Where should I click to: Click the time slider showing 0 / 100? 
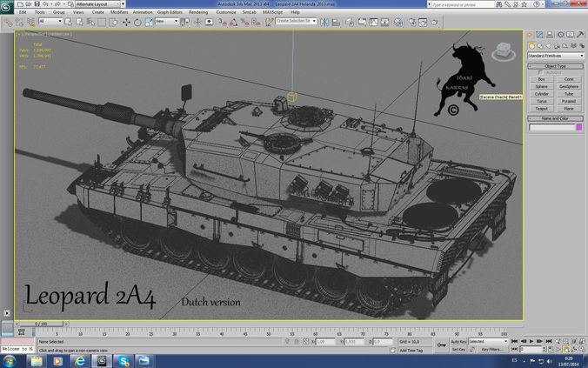(41, 324)
